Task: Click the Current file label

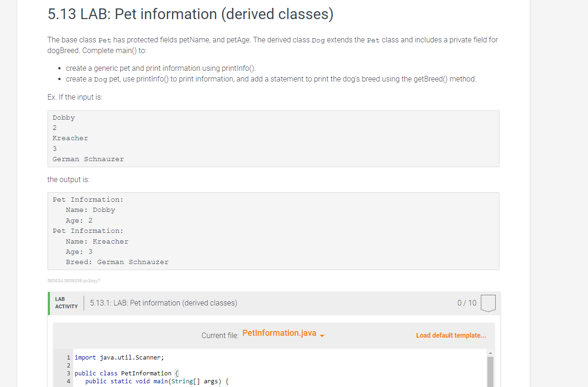Action: tap(219, 335)
